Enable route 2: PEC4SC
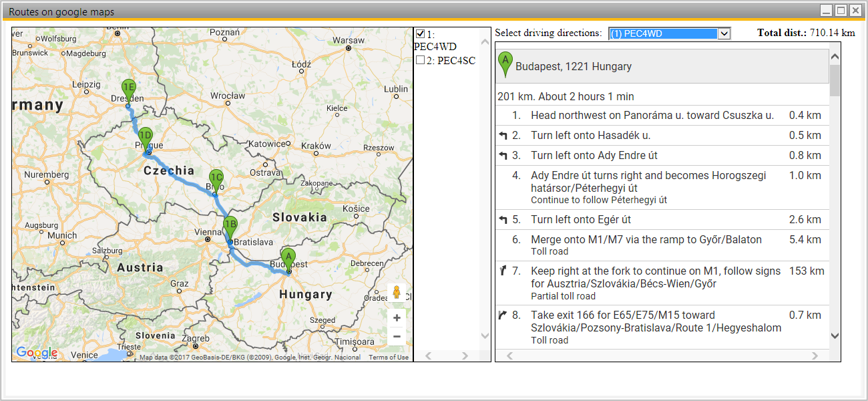 click(x=421, y=60)
